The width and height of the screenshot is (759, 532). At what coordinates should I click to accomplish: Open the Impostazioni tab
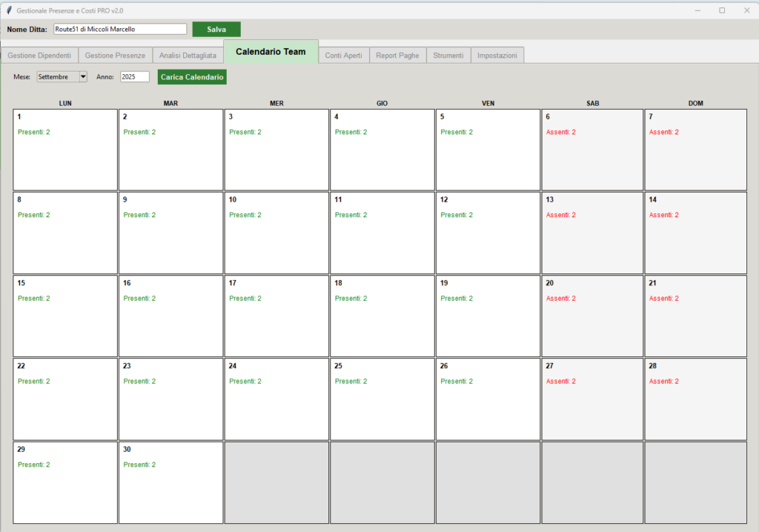[497, 56]
